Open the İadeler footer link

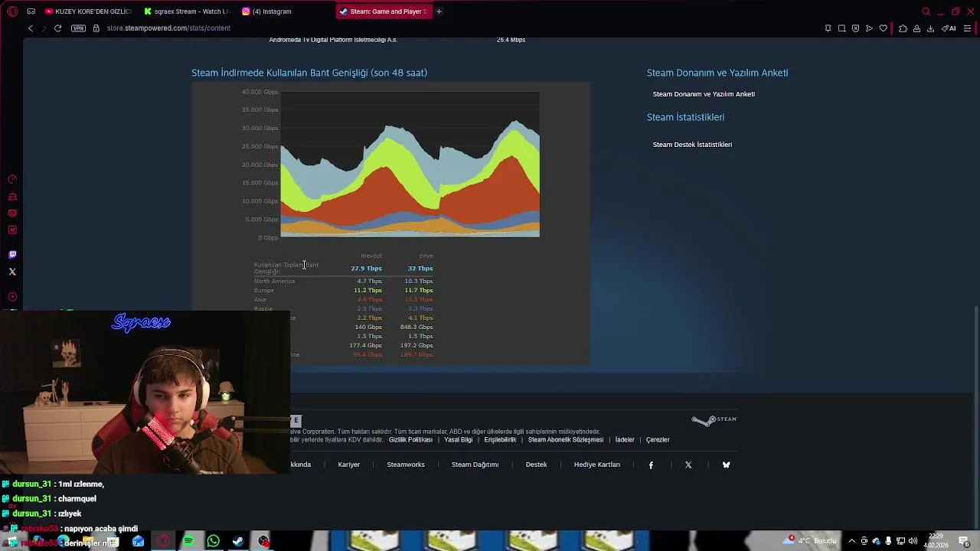coord(625,440)
